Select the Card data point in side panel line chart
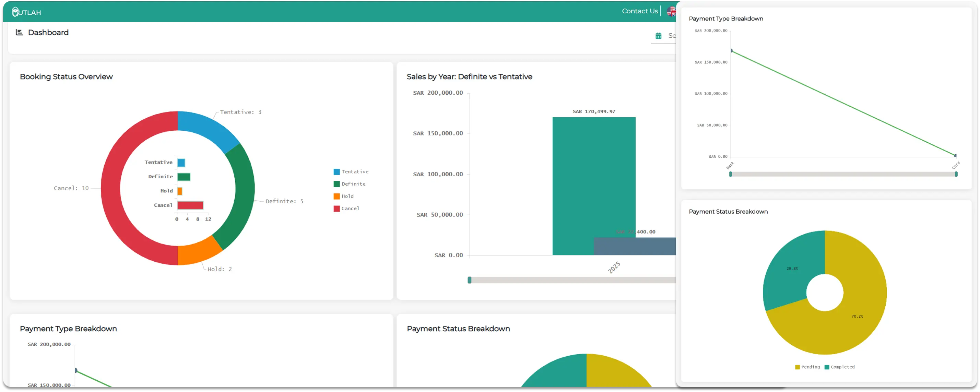This screenshot has width=980, height=392. tap(955, 155)
